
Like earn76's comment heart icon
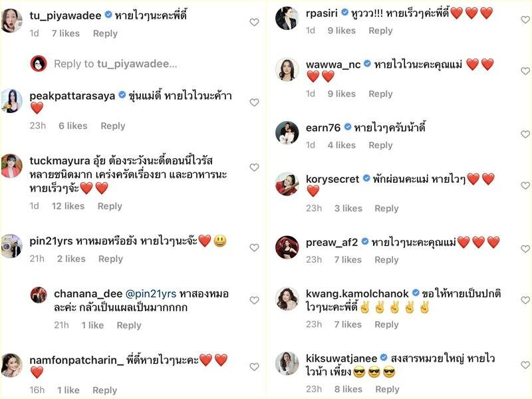point(525,134)
